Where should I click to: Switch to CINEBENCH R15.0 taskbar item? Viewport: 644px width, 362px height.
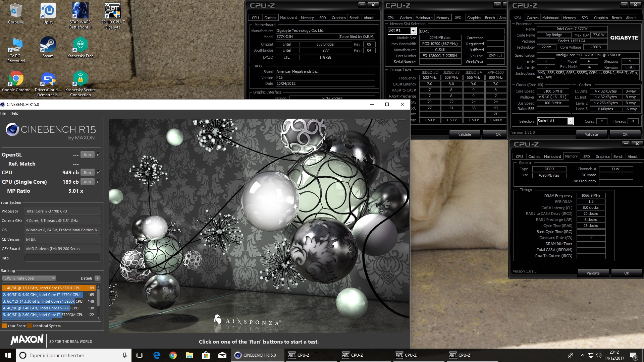click(x=257, y=355)
